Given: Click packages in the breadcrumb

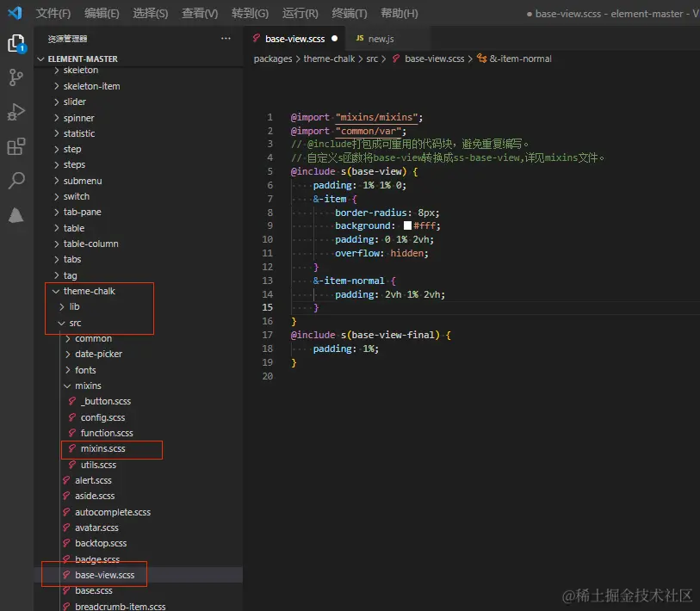Looking at the screenshot, I should coord(273,59).
